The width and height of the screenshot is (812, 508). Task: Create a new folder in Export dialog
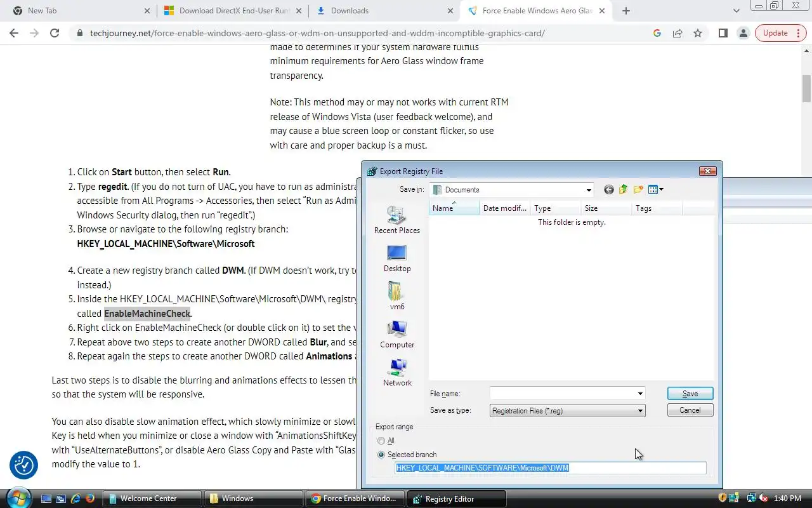[x=638, y=189]
